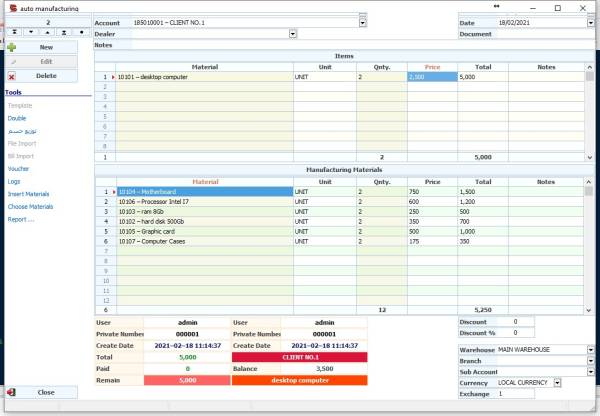Open the Bill Import tool

[21, 156]
